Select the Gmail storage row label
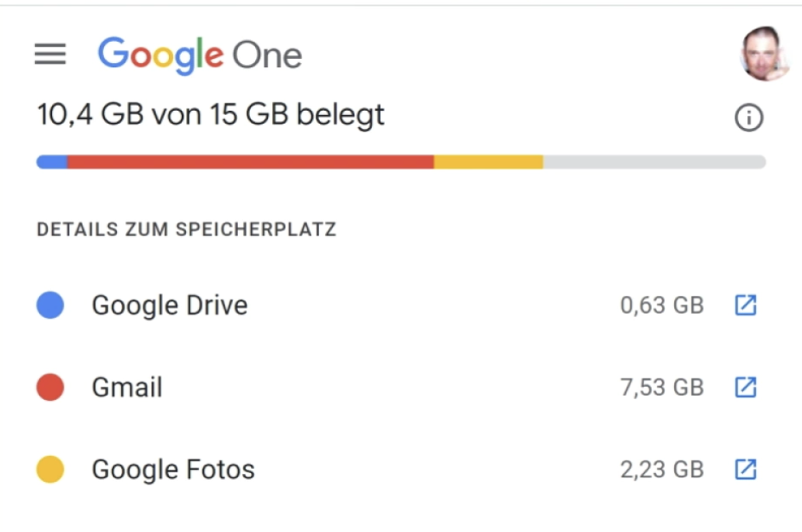This screenshot has height=532, width=802. (x=127, y=388)
